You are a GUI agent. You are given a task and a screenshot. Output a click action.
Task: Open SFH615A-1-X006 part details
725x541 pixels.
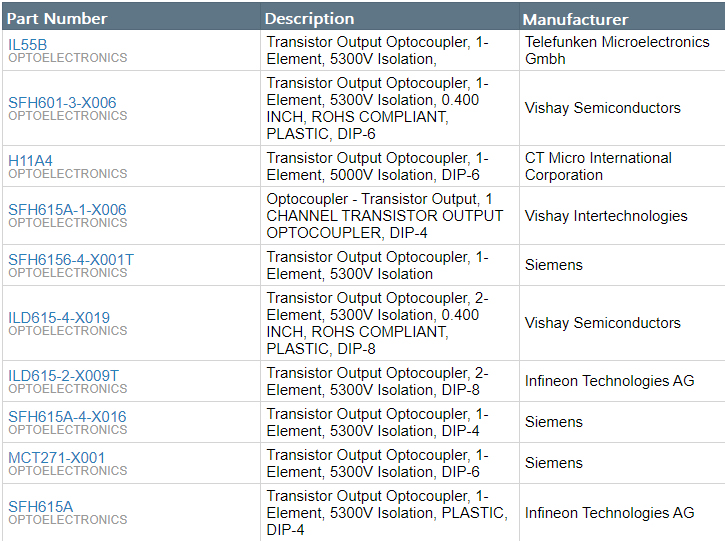click(67, 209)
